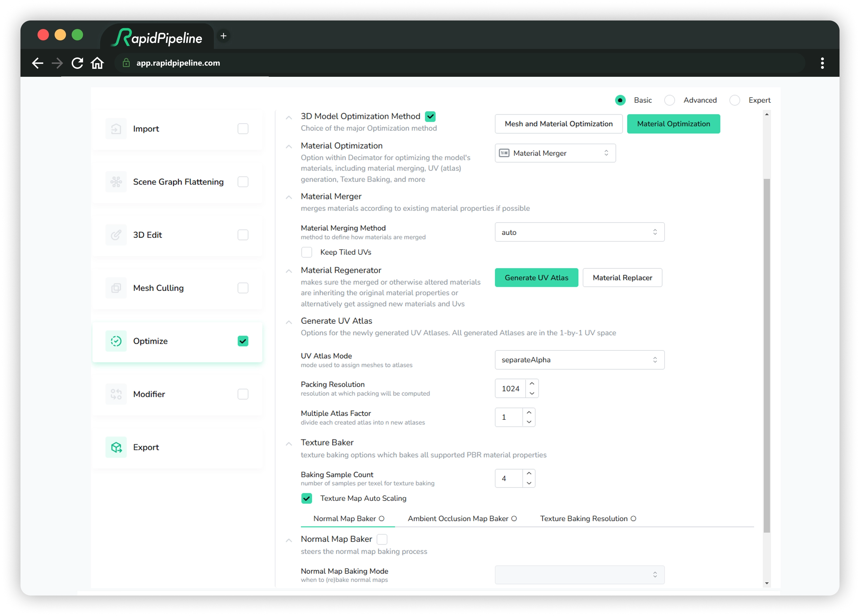The height and width of the screenshot is (616, 860).
Task: Switch to Texture Baking Resolution tab
Action: coord(588,518)
